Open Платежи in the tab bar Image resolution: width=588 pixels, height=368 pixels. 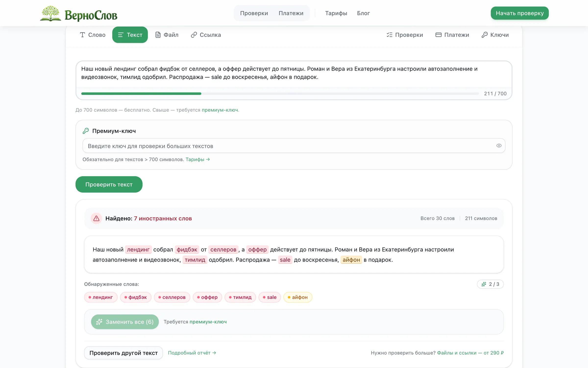point(452,35)
